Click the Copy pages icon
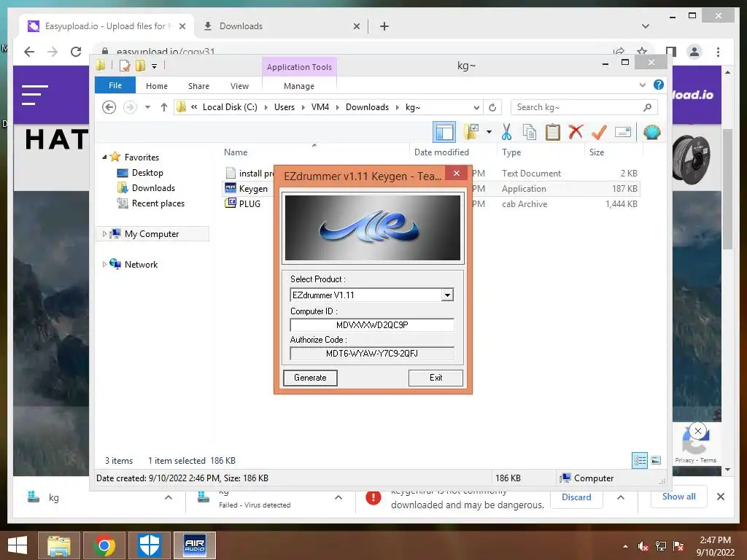The image size is (747, 560). [530, 132]
